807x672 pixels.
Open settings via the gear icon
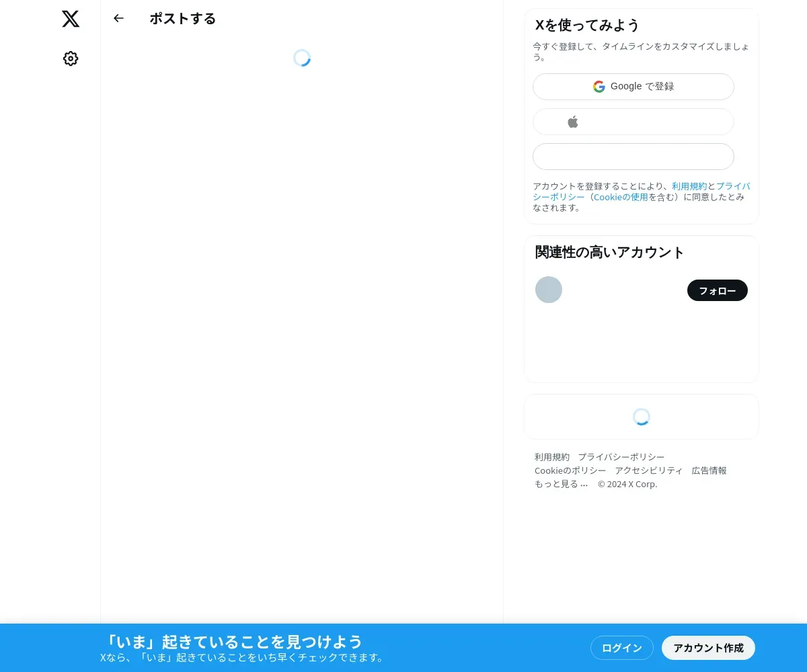(71, 58)
